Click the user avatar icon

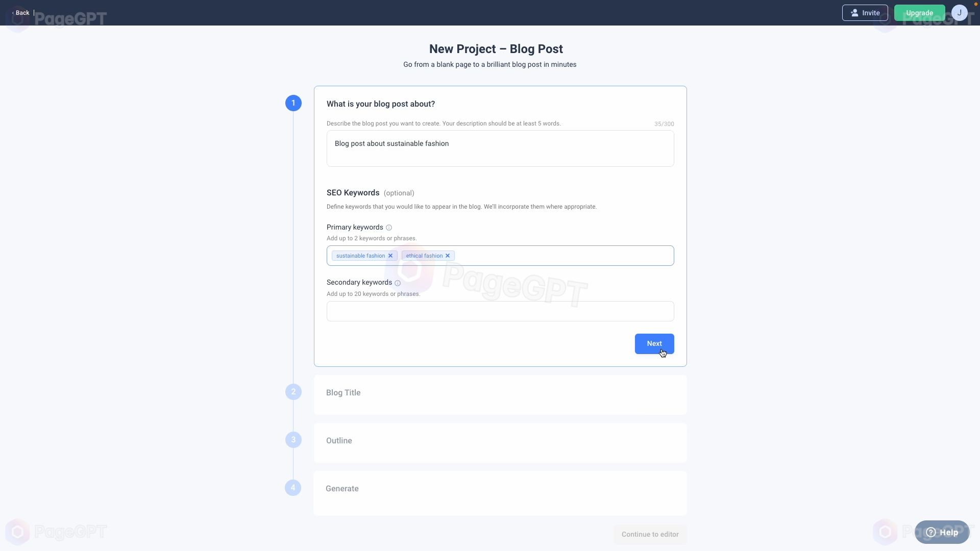(x=959, y=13)
